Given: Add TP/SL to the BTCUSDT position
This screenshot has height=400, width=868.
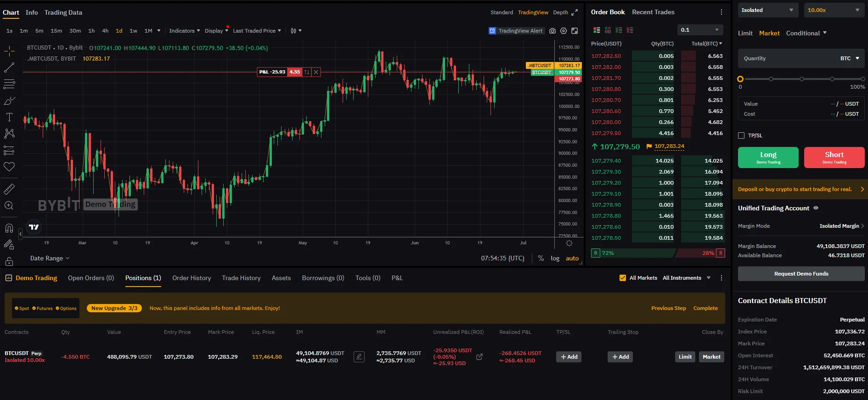Looking at the screenshot, I should click(569, 357).
